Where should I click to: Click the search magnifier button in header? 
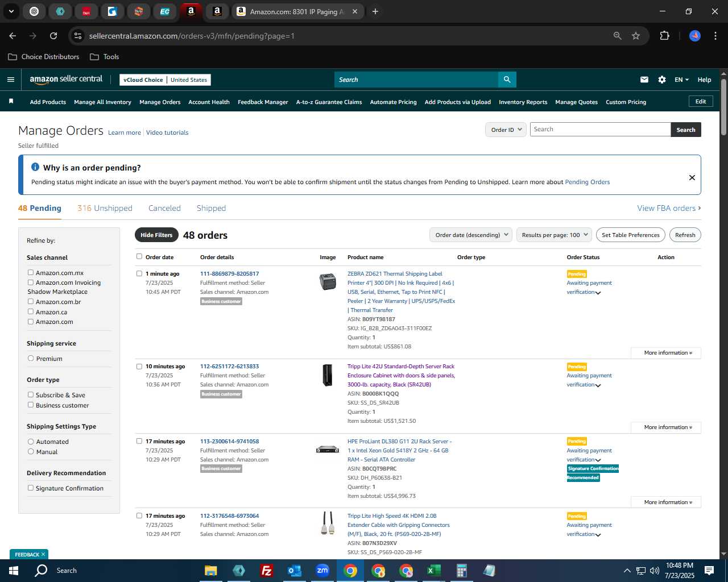507,80
